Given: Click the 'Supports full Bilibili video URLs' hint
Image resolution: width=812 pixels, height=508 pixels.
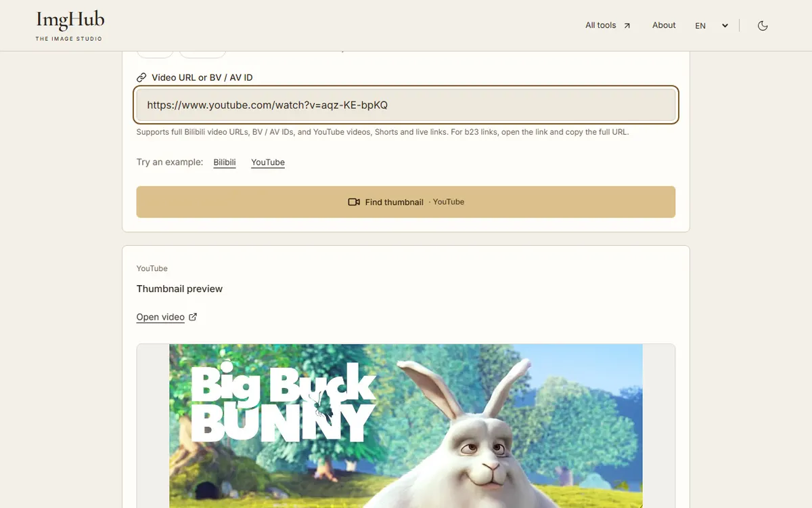Looking at the screenshot, I should [x=382, y=132].
